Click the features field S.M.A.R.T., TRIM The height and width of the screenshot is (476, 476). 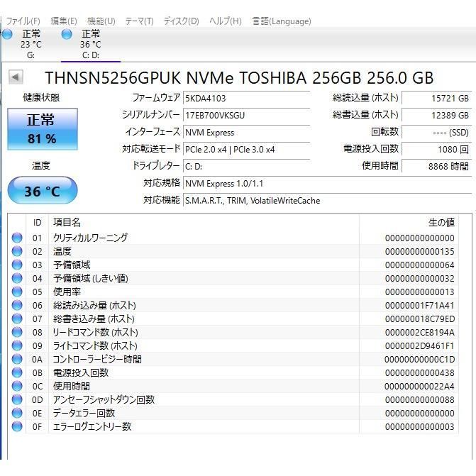tap(327, 200)
